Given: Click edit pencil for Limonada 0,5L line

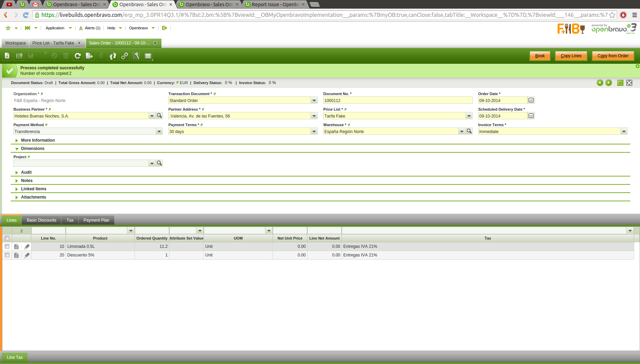Looking at the screenshot, I should click(x=27, y=246).
